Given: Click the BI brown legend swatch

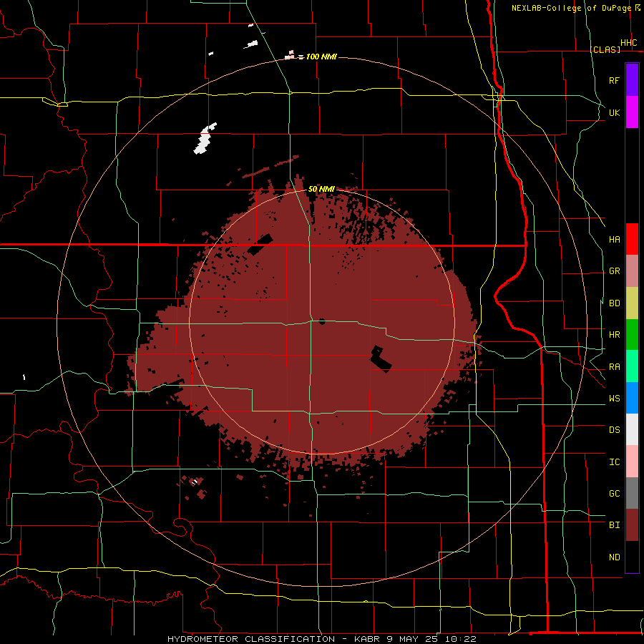Looking at the screenshot, I should (x=632, y=525).
